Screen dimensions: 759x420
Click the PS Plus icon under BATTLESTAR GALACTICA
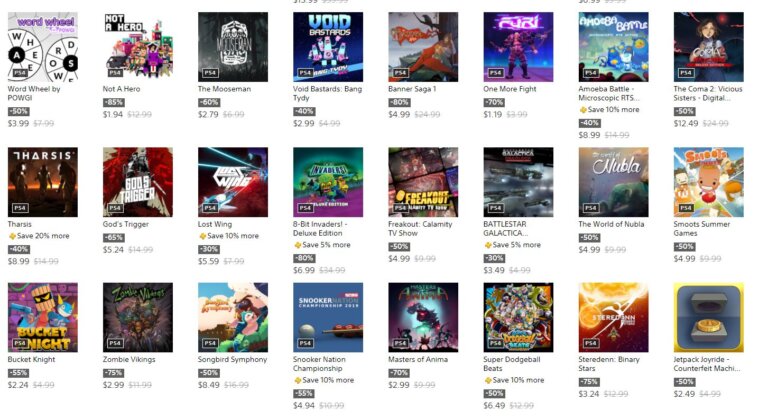pos(488,245)
